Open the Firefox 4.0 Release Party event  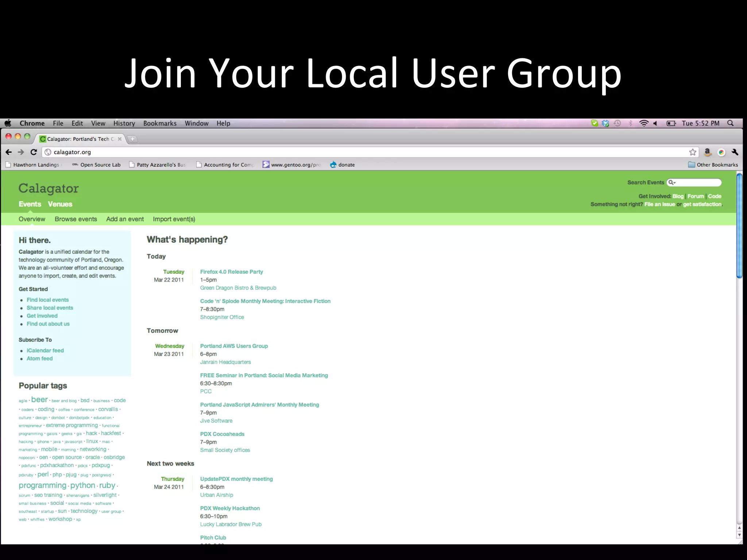231,272
